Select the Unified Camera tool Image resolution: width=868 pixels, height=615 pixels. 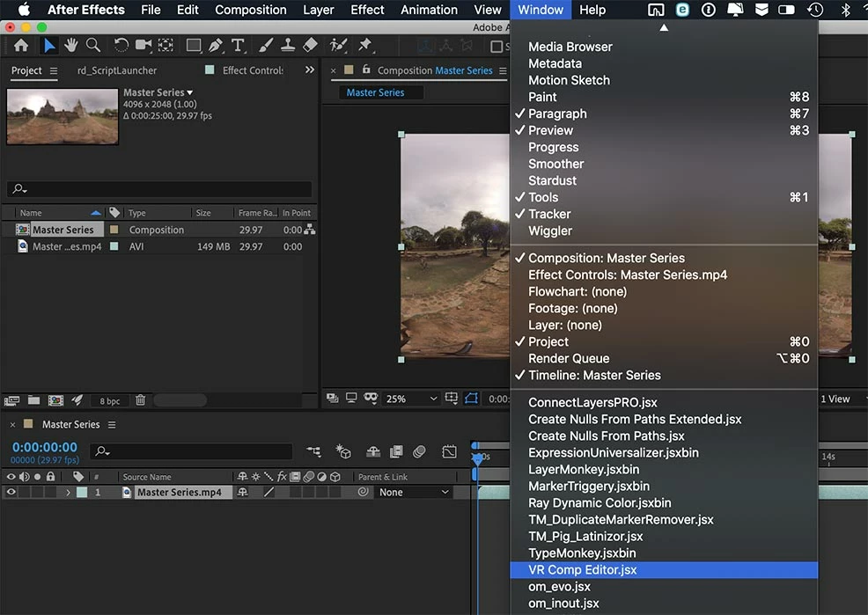[x=143, y=46]
